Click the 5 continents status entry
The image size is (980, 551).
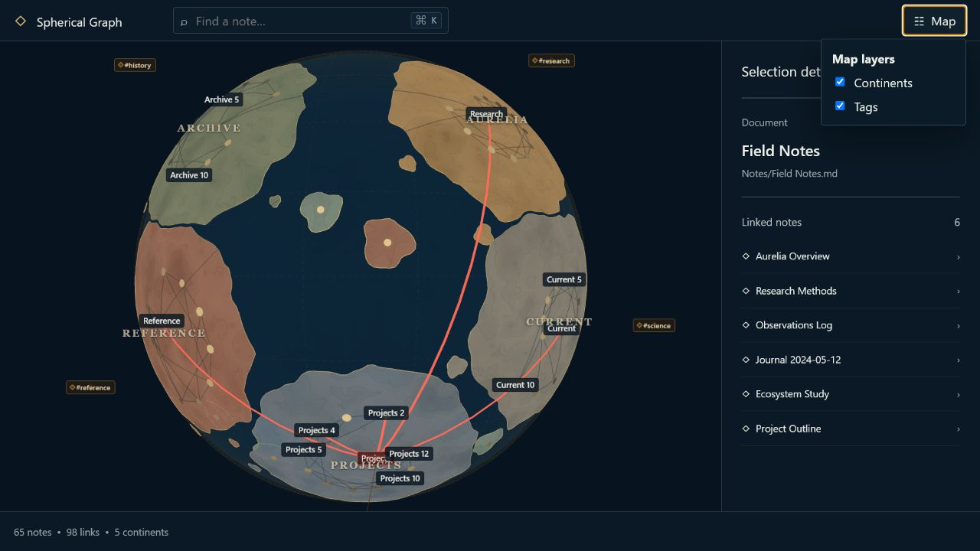coord(142,532)
